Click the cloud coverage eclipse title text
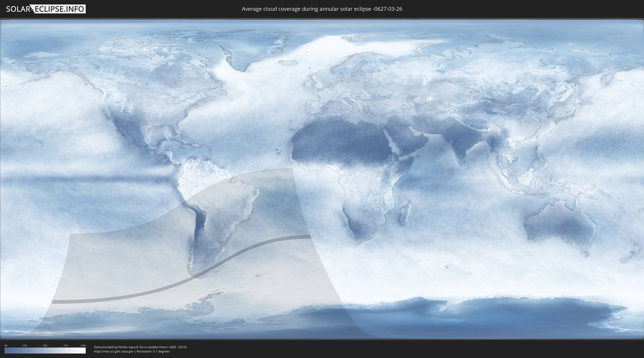The height and width of the screenshot is (358, 644). (x=322, y=9)
